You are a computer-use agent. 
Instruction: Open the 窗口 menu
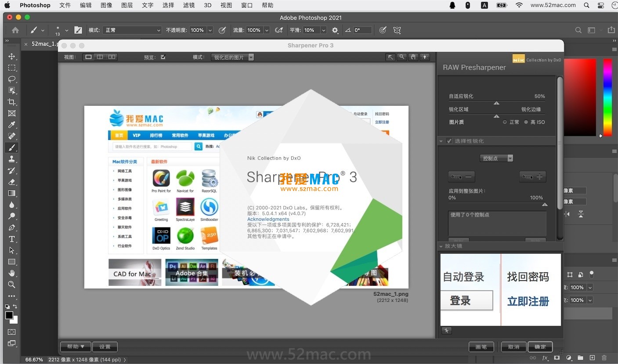pyautogui.click(x=247, y=5)
